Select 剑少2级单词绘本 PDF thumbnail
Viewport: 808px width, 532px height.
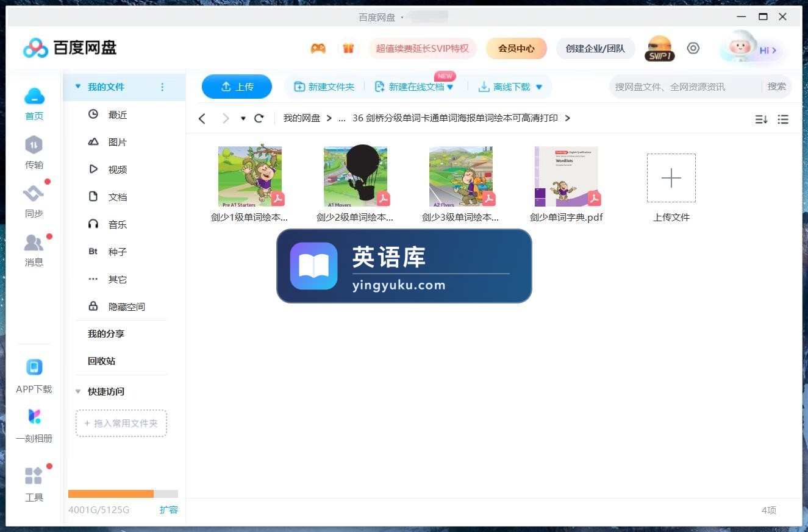(x=356, y=176)
